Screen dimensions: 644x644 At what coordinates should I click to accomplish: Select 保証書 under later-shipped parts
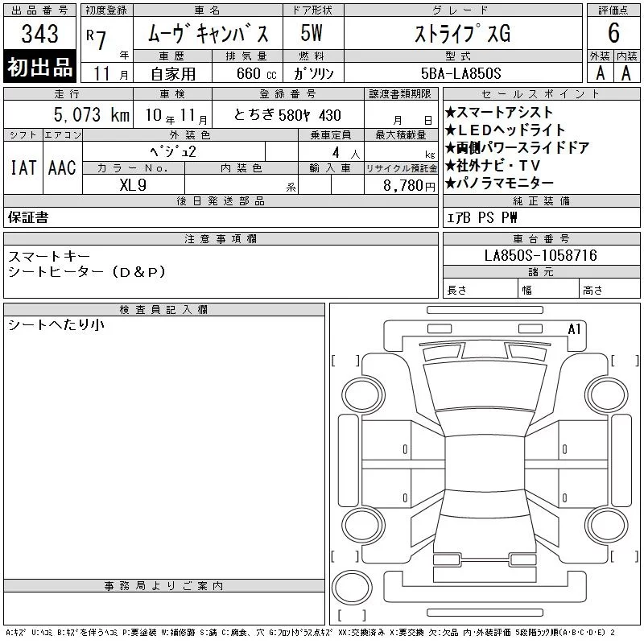(28, 217)
